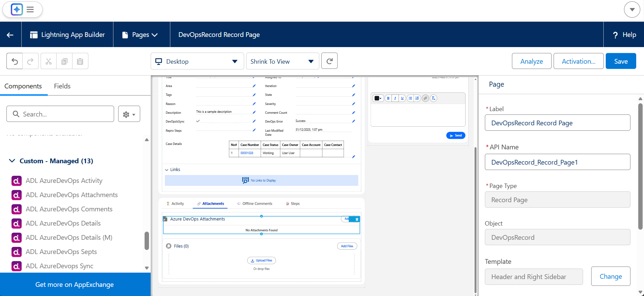The image size is (644, 296).
Task: Toggle bold in comment editor
Action: click(x=388, y=98)
